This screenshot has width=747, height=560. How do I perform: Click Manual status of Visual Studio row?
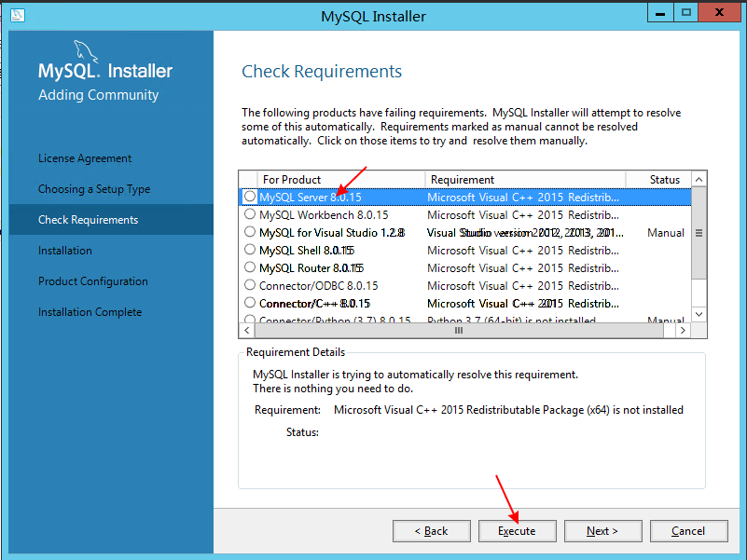[x=666, y=232]
